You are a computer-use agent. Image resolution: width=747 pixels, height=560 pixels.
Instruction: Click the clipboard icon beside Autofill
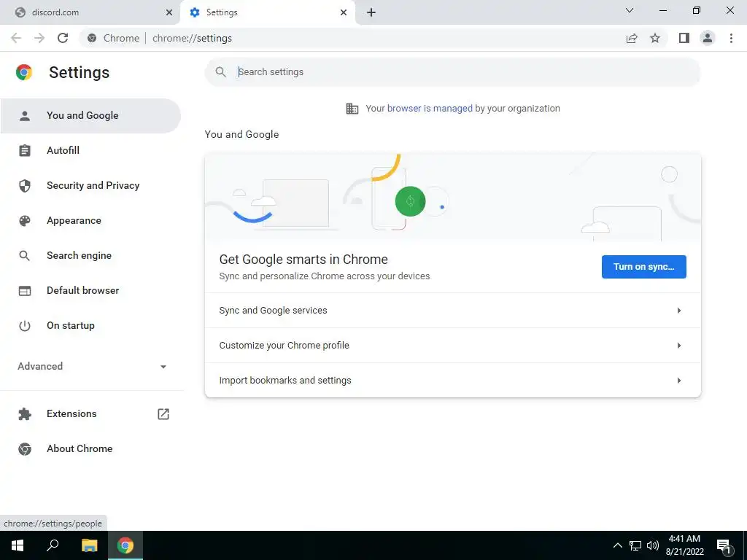click(x=25, y=150)
